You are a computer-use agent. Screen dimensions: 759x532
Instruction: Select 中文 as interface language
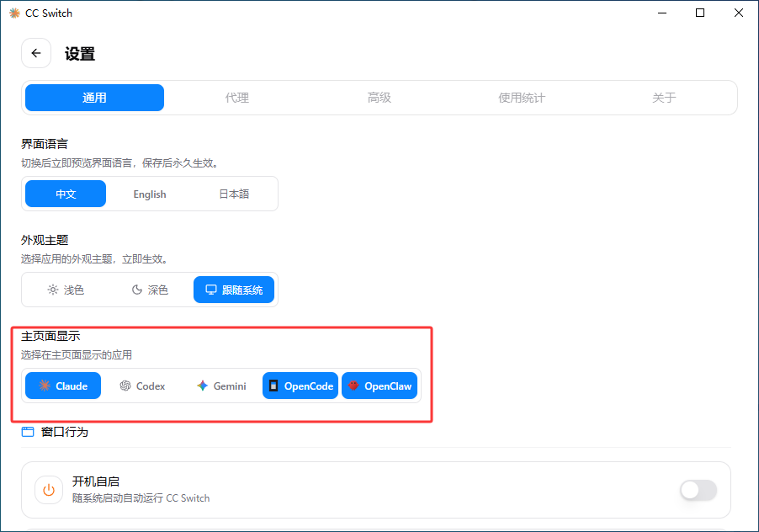[x=66, y=194]
